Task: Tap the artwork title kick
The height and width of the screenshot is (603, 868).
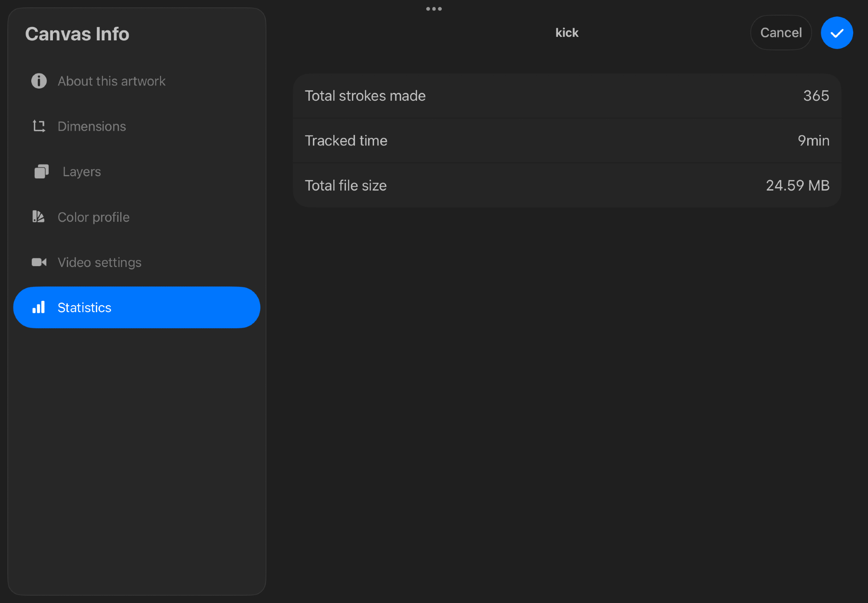Action: click(566, 33)
